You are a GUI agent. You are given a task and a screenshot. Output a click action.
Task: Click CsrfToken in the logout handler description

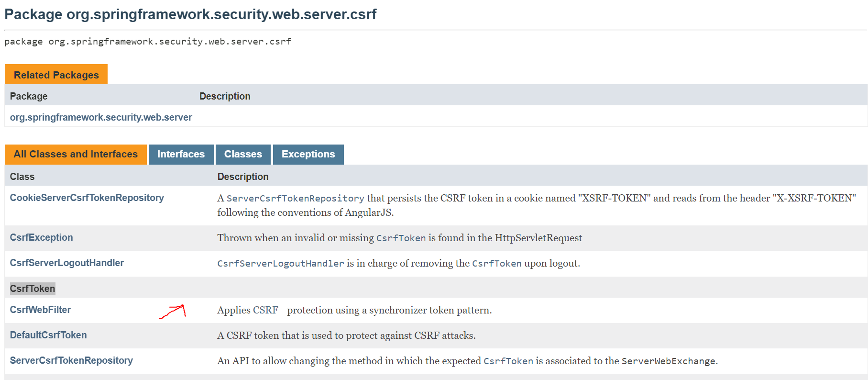coord(496,264)
